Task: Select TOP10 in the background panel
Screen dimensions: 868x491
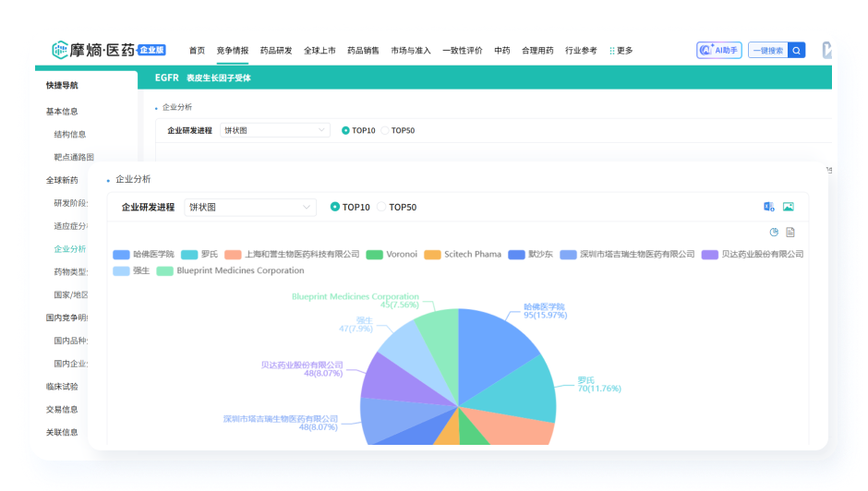Action: coord(345,130)
